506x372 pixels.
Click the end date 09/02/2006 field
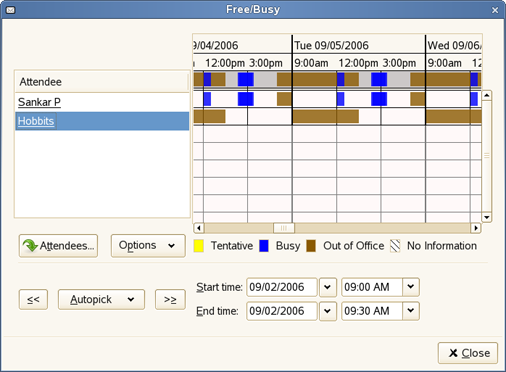(x=282, y=311)
